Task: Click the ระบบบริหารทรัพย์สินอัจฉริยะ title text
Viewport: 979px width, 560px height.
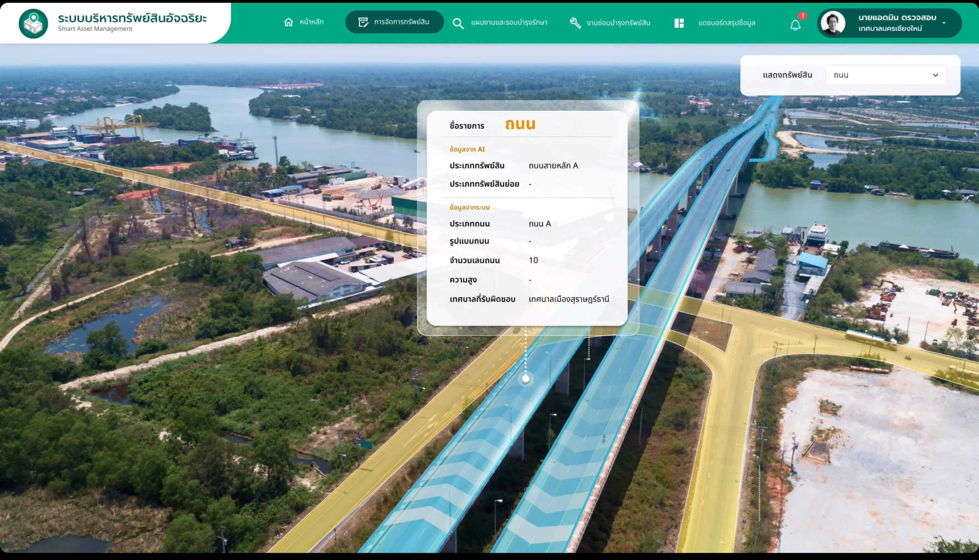Action: pos(132,18)
